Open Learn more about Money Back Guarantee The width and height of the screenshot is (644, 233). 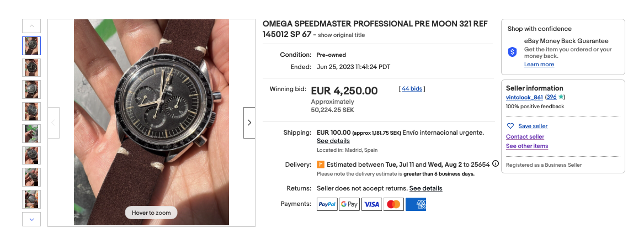click(x=539, y=65)
